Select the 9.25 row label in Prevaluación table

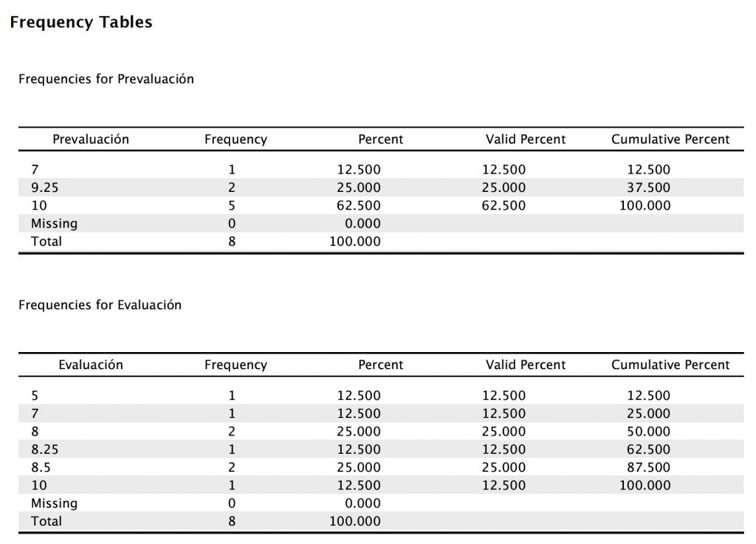(44, 187)
